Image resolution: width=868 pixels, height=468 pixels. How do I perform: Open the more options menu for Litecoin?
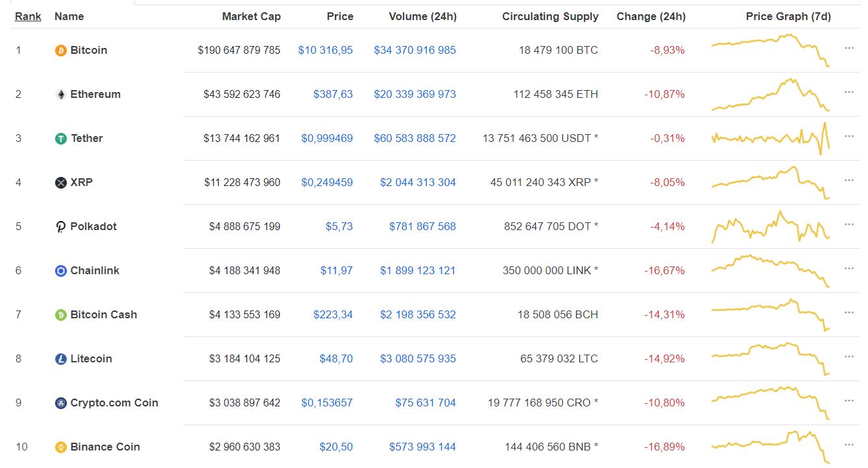click(849, 357)
